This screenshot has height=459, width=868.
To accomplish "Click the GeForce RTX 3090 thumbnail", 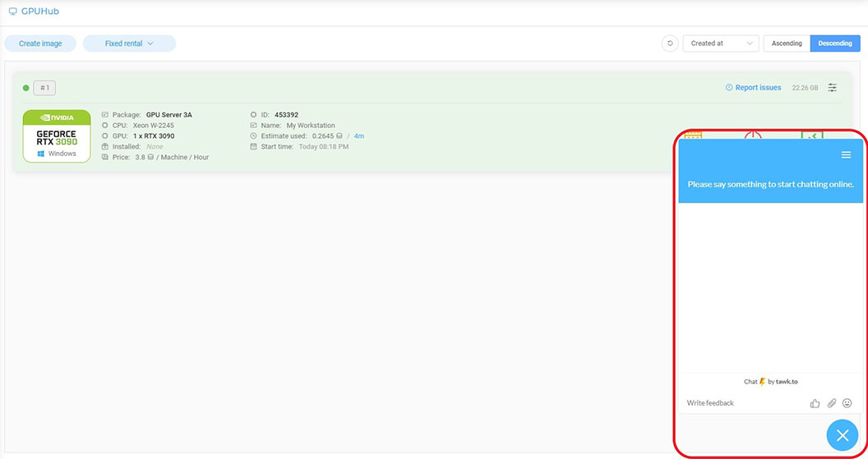I will point(57,136).
